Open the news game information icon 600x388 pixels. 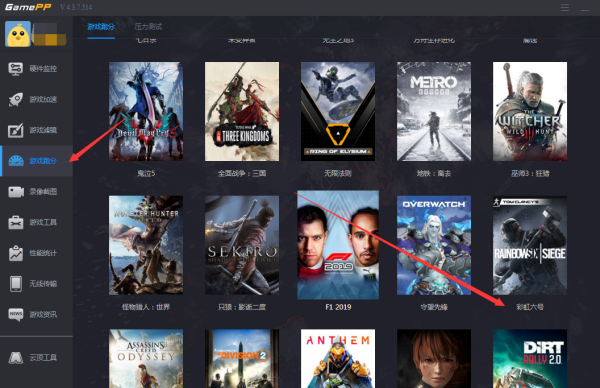(16, 315)
